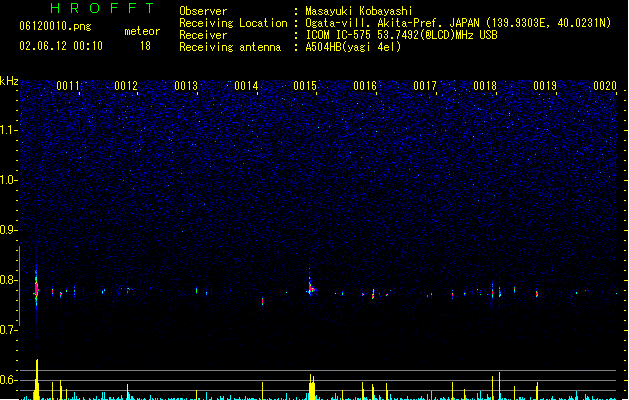
Task: Click the 0.9 kHz axis label
Action: click(8, 230)
